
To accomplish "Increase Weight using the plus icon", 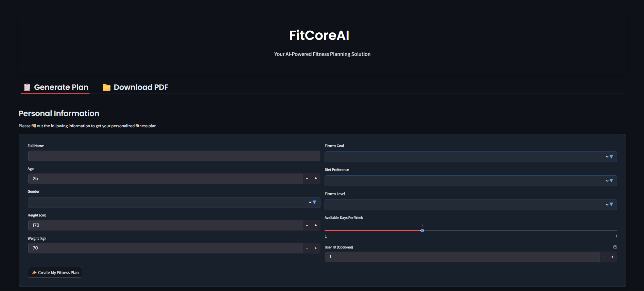I will [x=316, y=248].
